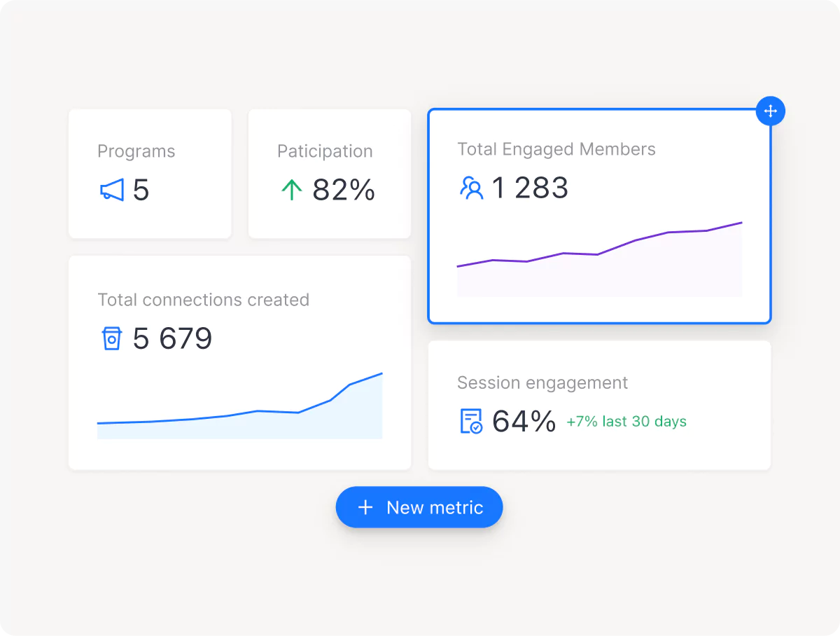Add a New metric
Screen dimensions: 840x636
419,507
